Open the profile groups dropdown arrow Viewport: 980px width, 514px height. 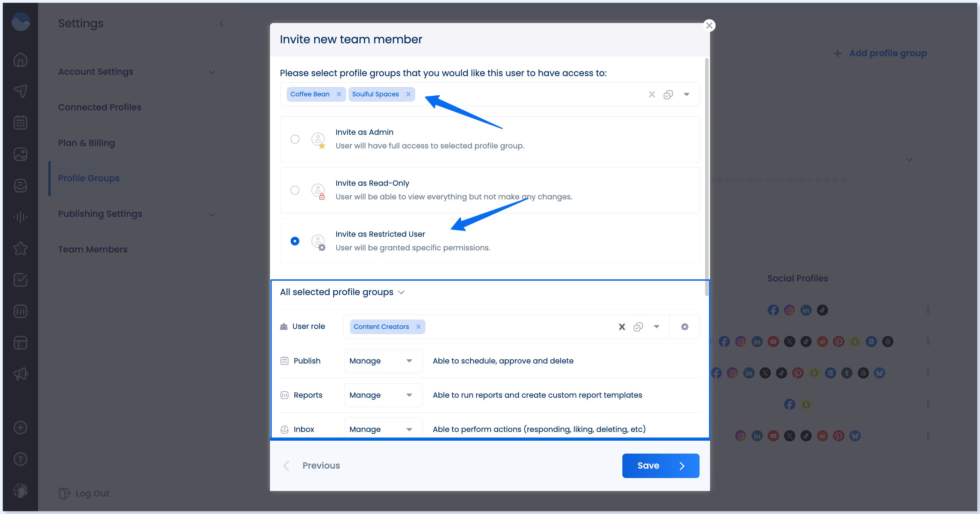point(686,94)
